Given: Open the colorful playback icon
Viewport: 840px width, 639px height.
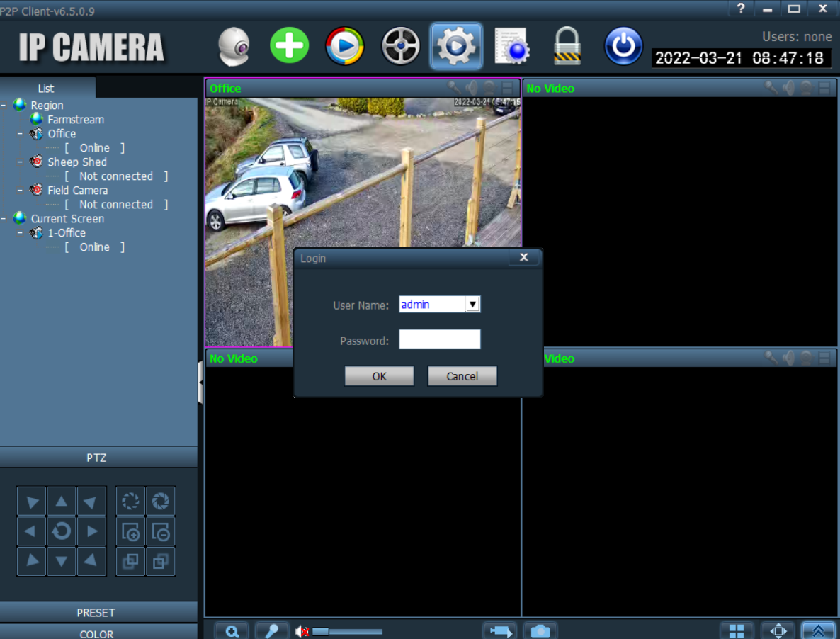Looking at the screenshot, I should click(x=344, y=45).
